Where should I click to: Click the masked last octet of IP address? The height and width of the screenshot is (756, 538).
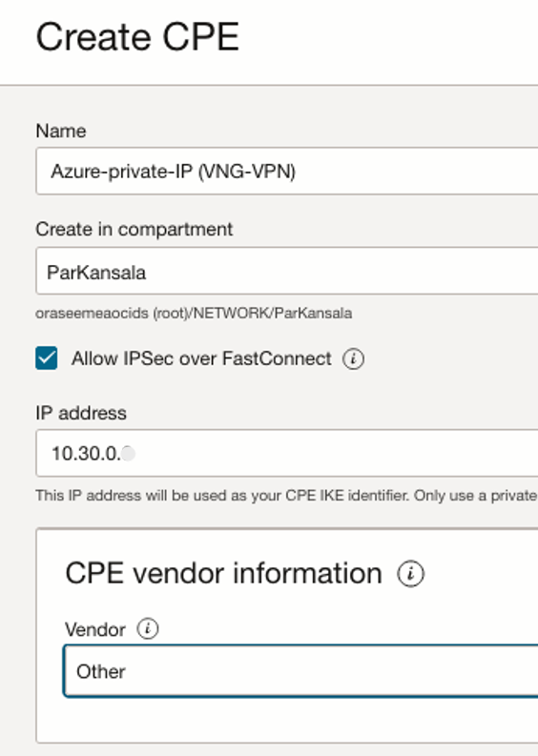point(129,454)
